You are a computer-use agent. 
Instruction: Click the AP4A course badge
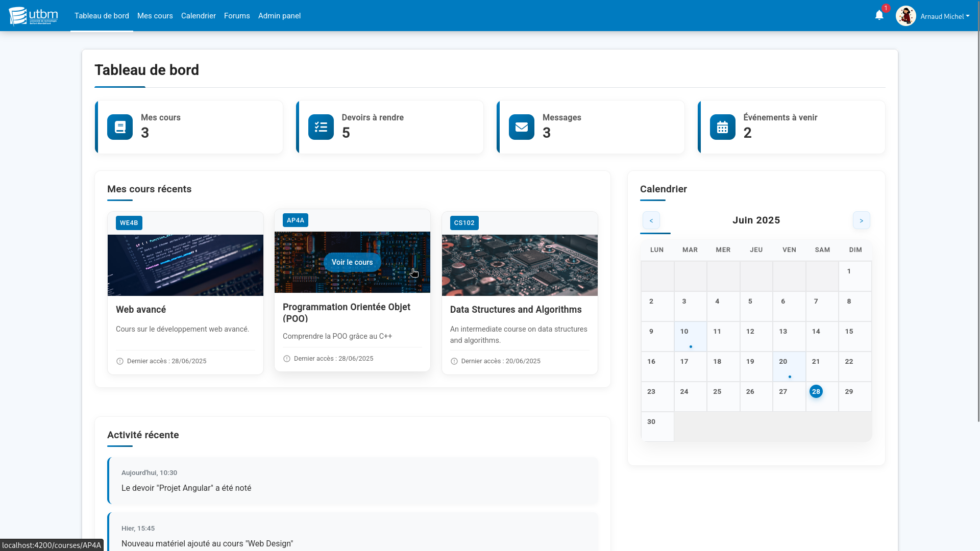pyautogui.click(x=296, y=220)
